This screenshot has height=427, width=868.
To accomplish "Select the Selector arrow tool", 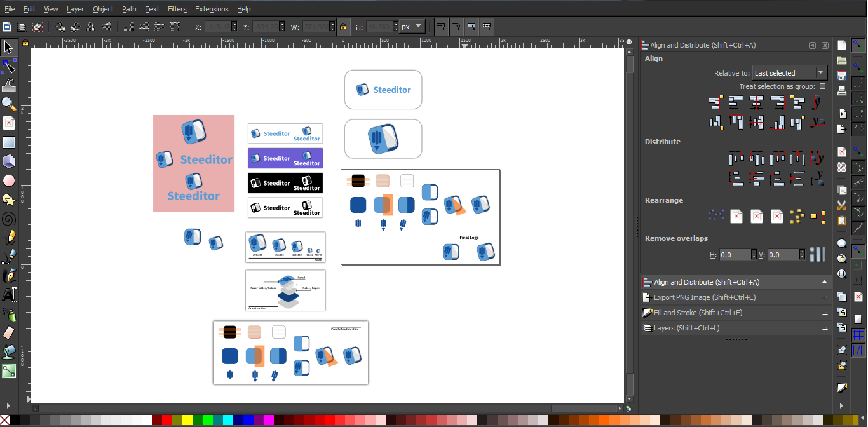I will click(9, 47).
